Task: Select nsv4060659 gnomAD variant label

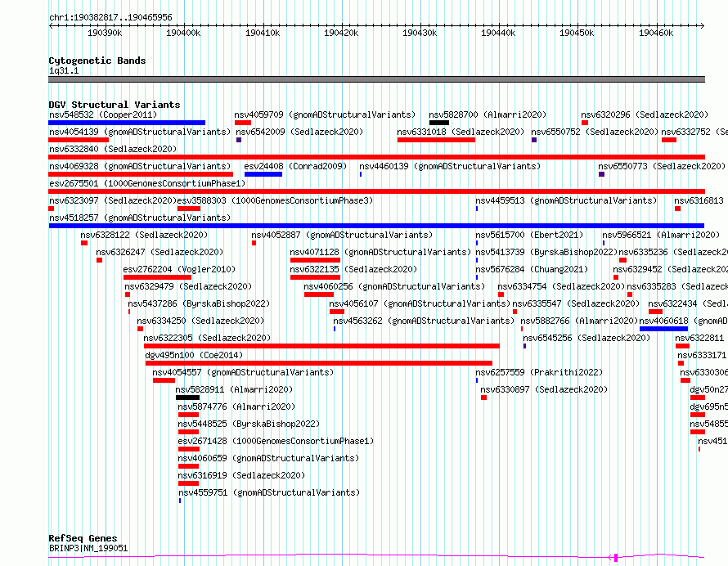Action: click(268, 458)
